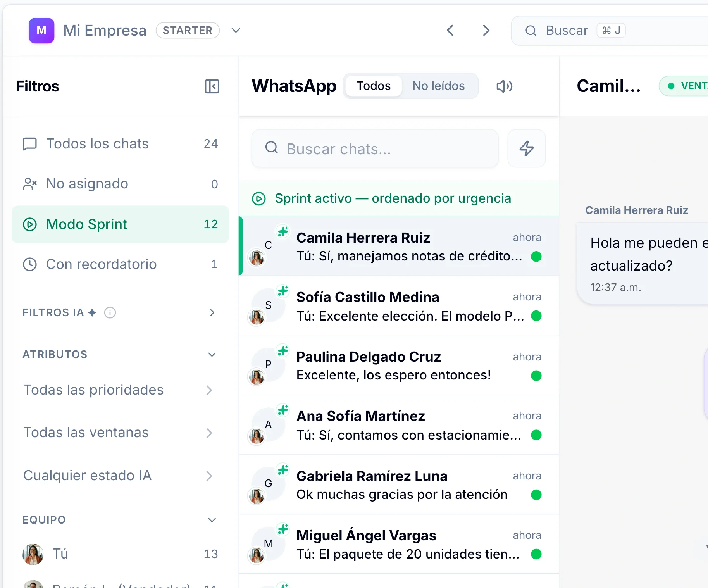Image resolution: width=708 pixels, height=588 pixels.
Task: Click the Sprint activo banner
Action: coord(393,198)
